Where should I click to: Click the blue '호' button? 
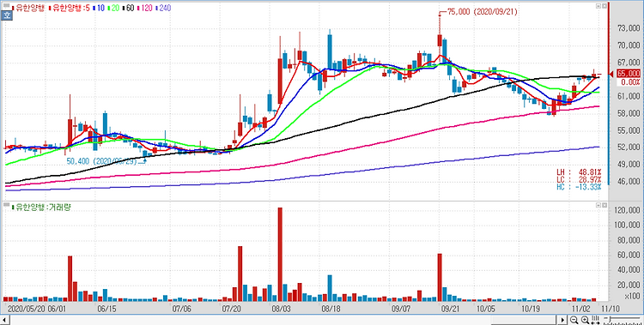point(6,15)
